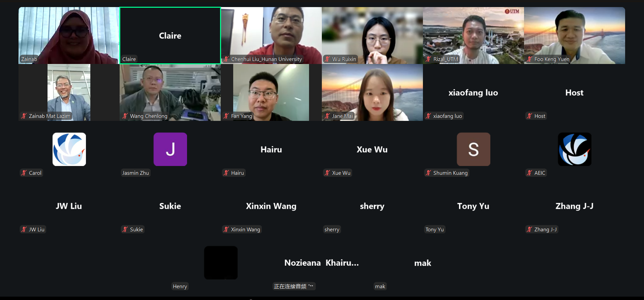Click Carol's crane logo profile picture
644x300 pixels.
[69, 149]
